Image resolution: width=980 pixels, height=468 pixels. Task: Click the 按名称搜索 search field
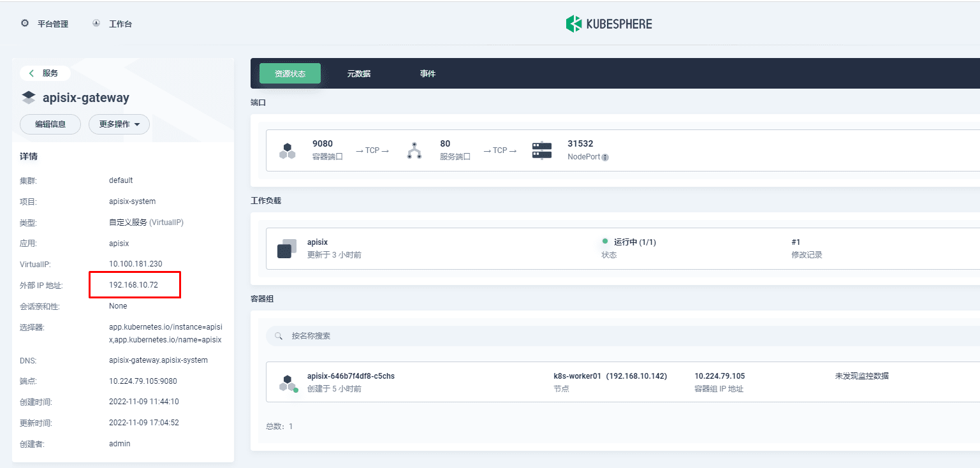coord(622,336)
